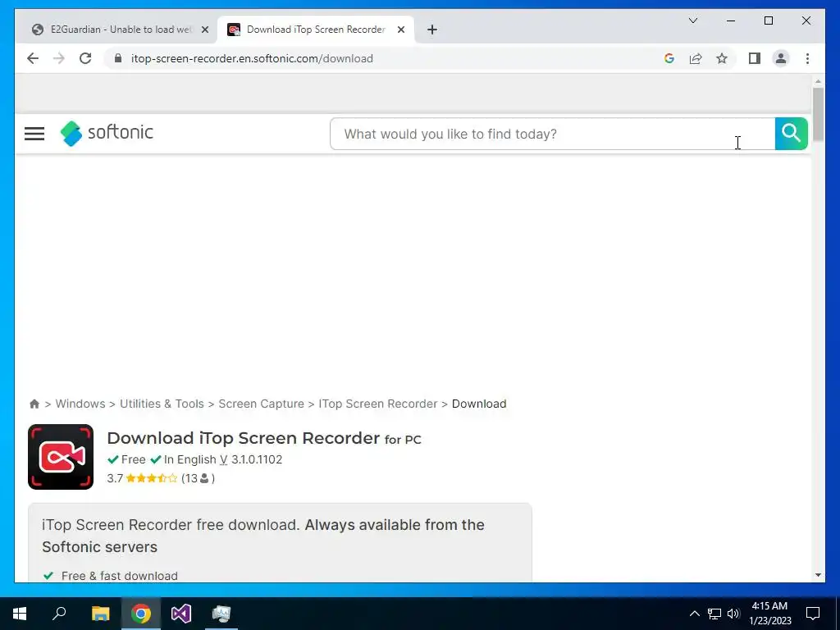Click the green search magnifier button

click(792, 134)
